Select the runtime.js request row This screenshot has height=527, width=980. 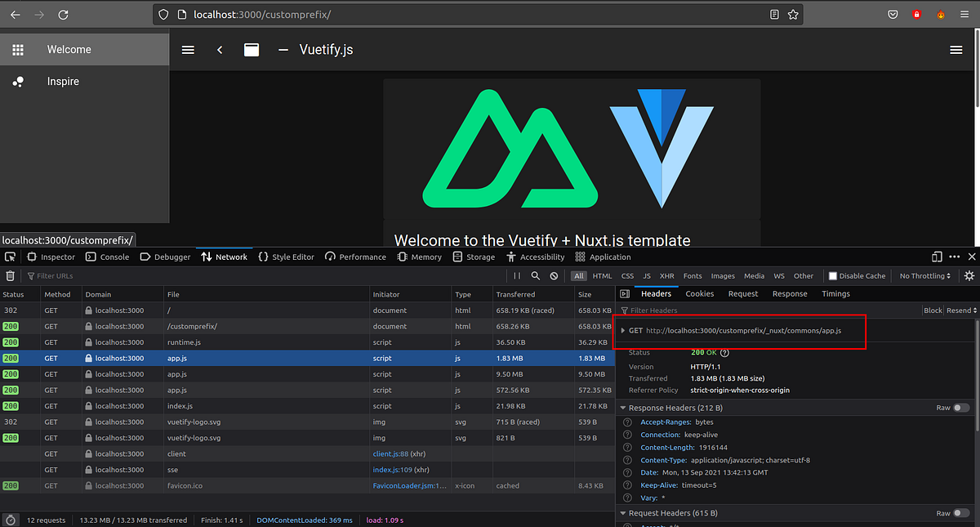point(306,342)
